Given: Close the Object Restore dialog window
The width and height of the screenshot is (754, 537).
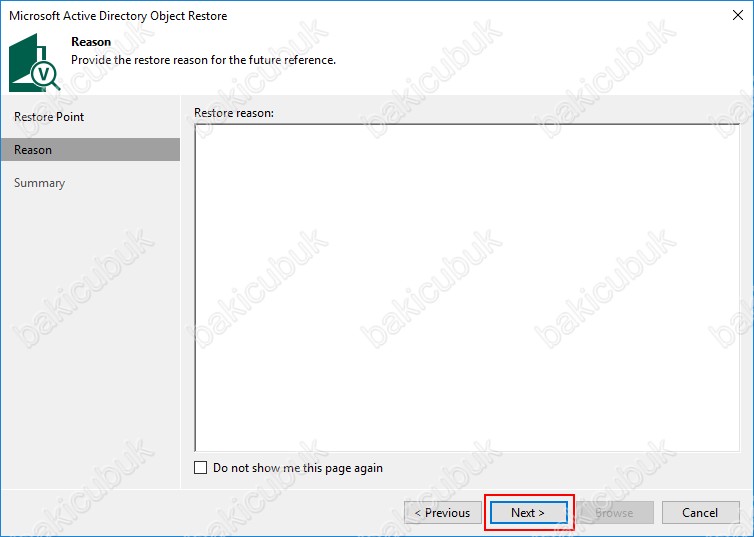Looking at the screenshot, I should 738,15.
